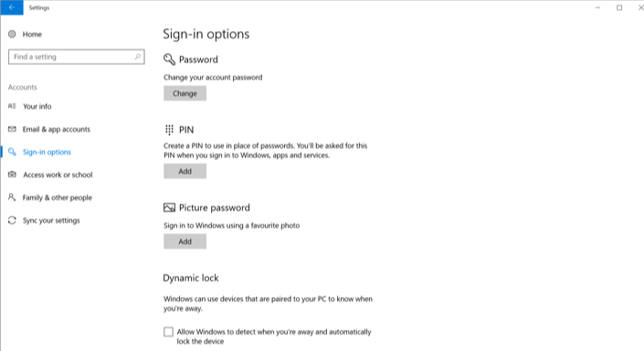This screenshot has width=644, height=351.
Task: Enable the automatic device lock checkbox
Action: (x=168, y=332)
